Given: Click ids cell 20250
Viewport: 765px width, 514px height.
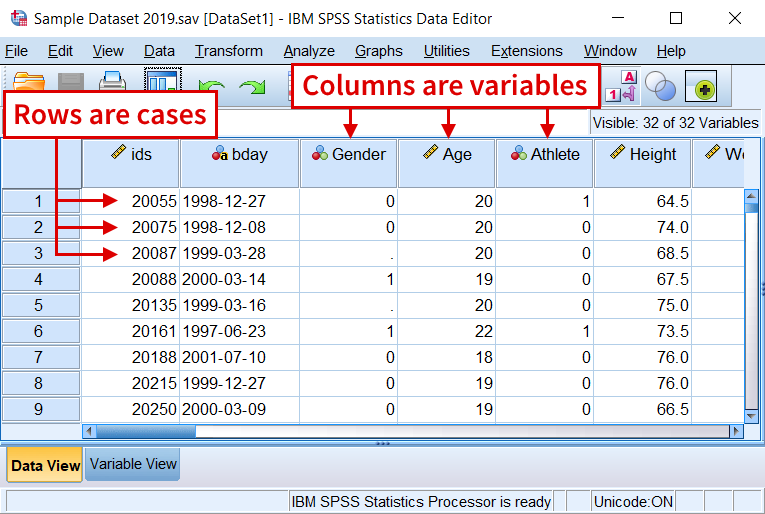Looking at the screenshot, I should 131,409.
